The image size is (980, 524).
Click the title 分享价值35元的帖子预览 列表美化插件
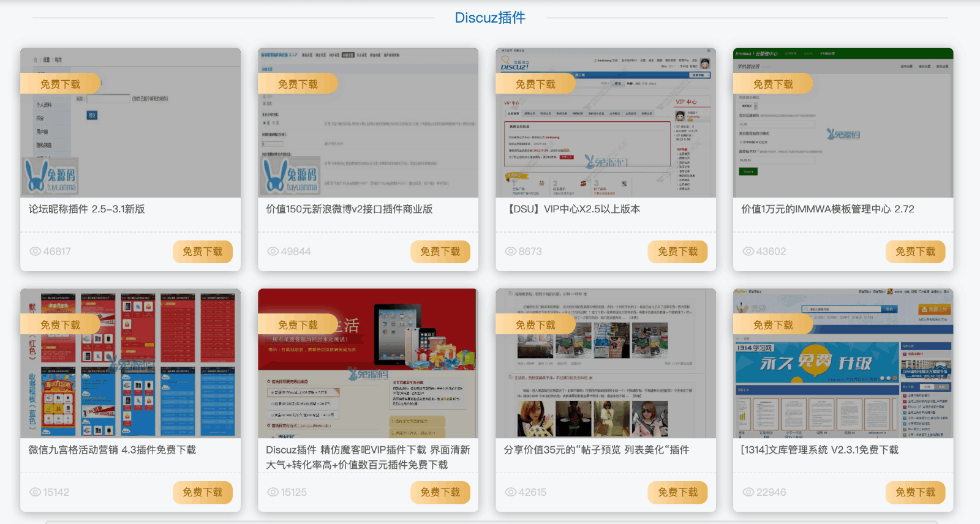coord(596,450)
